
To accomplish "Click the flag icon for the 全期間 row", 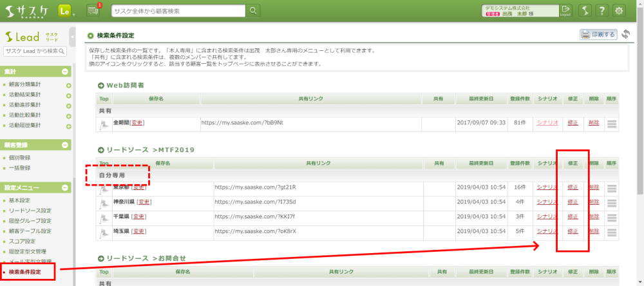I will (104, 124).
